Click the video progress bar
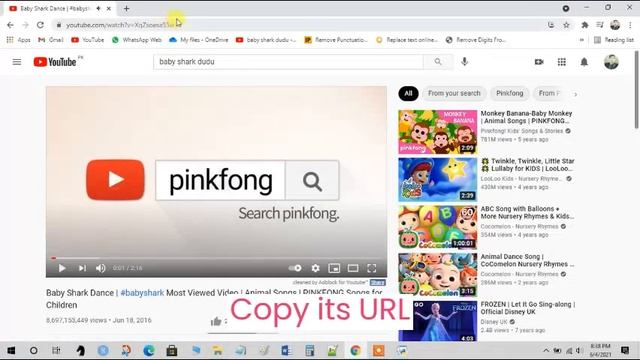The width and height of the screenshot is (640, 360). tap(216, 258)
